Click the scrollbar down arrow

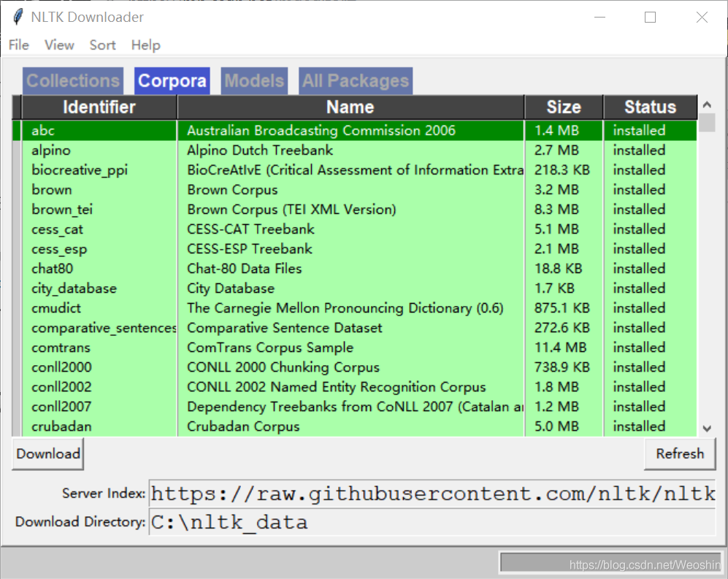click(x=707, y=428)
